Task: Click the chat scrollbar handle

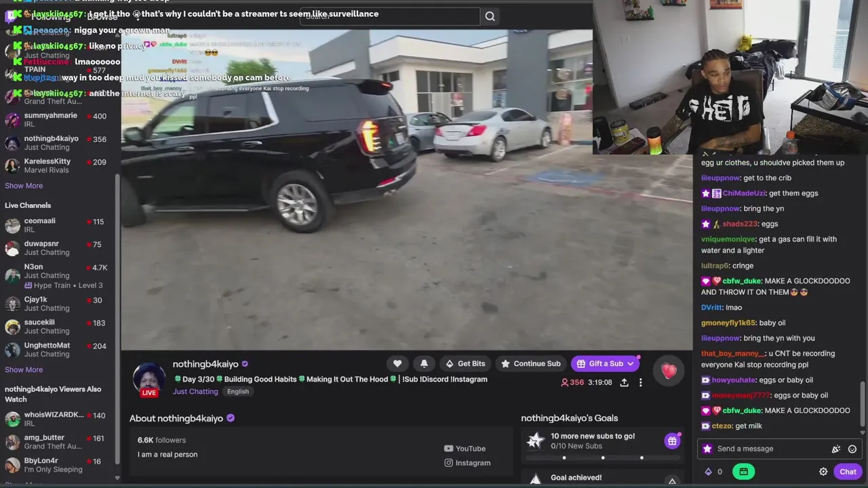Action: click(x=863, y=404)
